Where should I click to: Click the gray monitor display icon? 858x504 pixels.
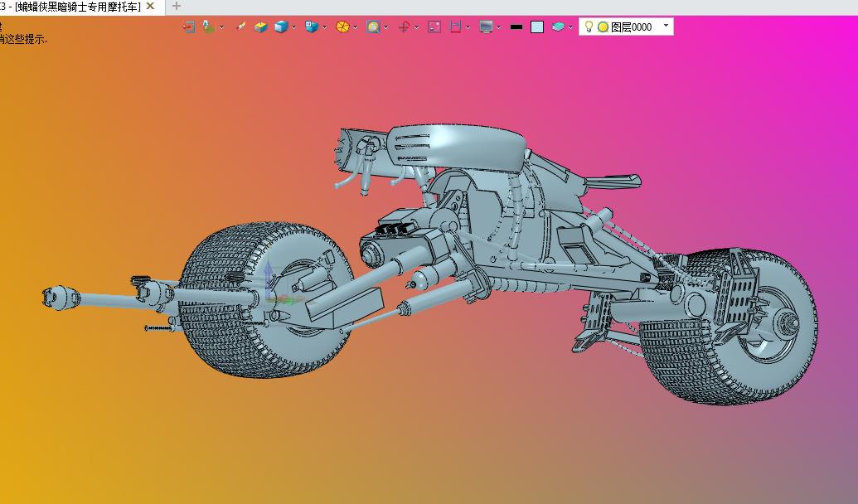pos(486,27)
